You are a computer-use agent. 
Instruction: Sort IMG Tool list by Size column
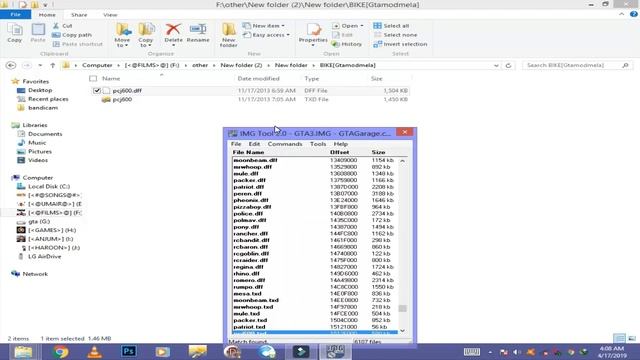378,152
